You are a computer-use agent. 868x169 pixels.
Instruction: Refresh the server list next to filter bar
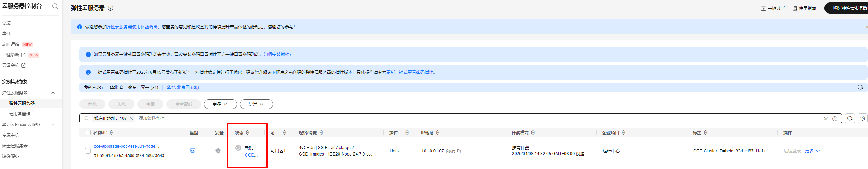coord(850,118)
